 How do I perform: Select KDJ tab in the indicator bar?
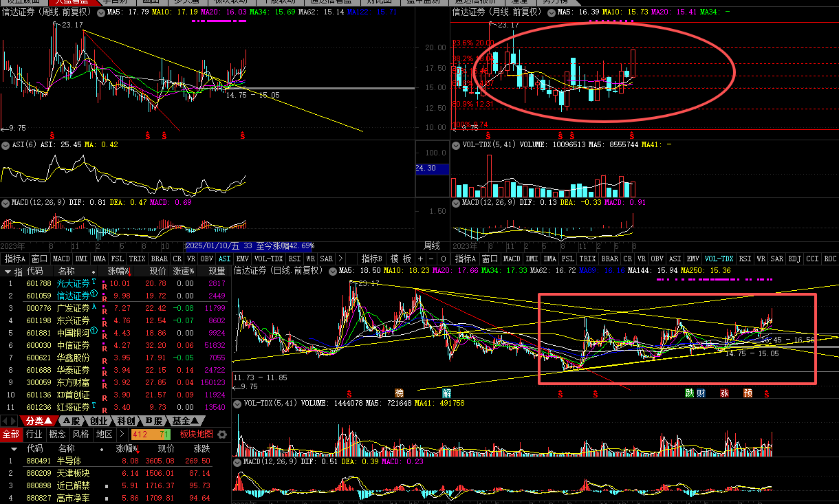[794, 259]
